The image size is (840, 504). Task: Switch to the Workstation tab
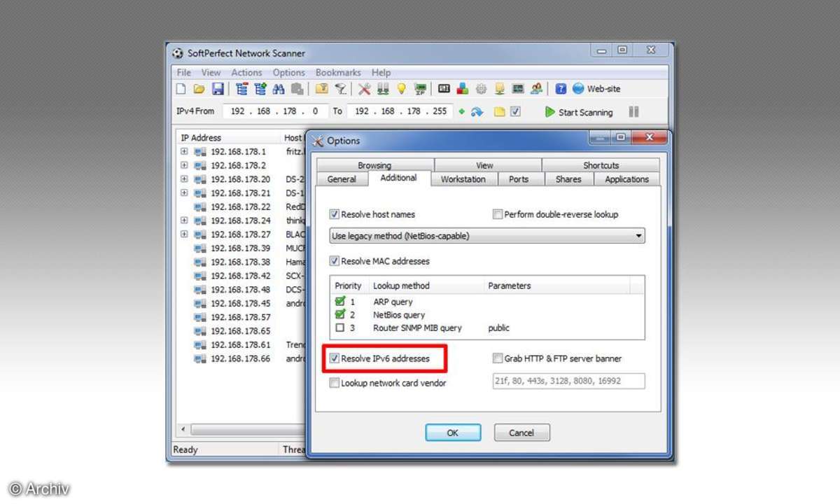click(463, 179)
